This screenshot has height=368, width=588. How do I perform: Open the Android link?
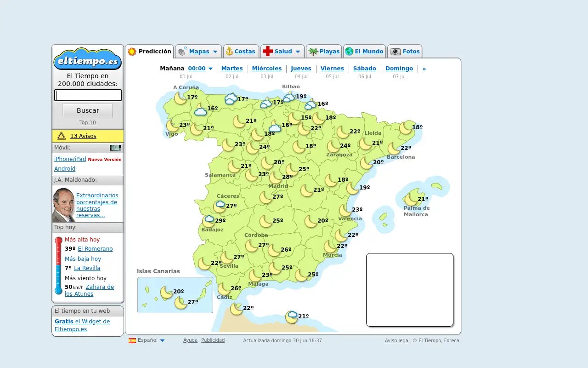pos(65,169)
